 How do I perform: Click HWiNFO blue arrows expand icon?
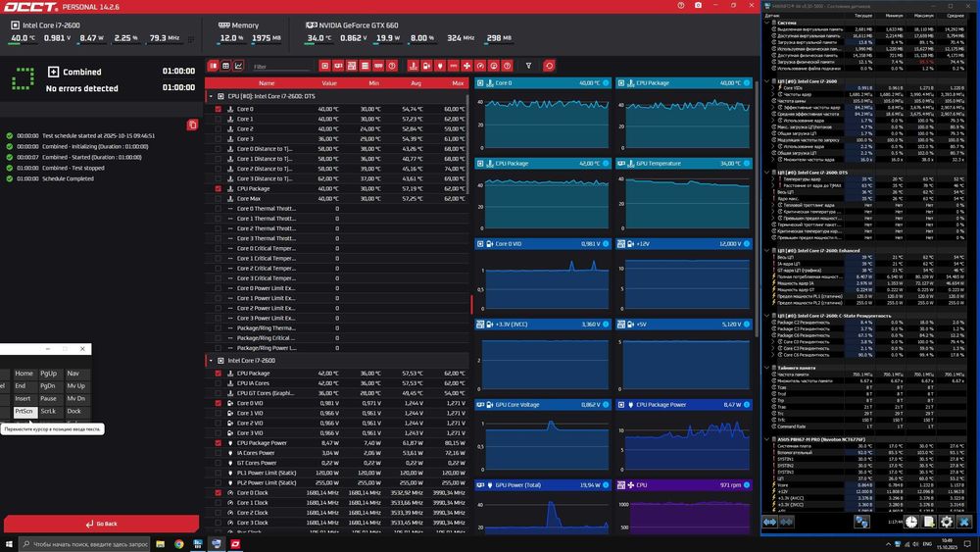(770, 522)
